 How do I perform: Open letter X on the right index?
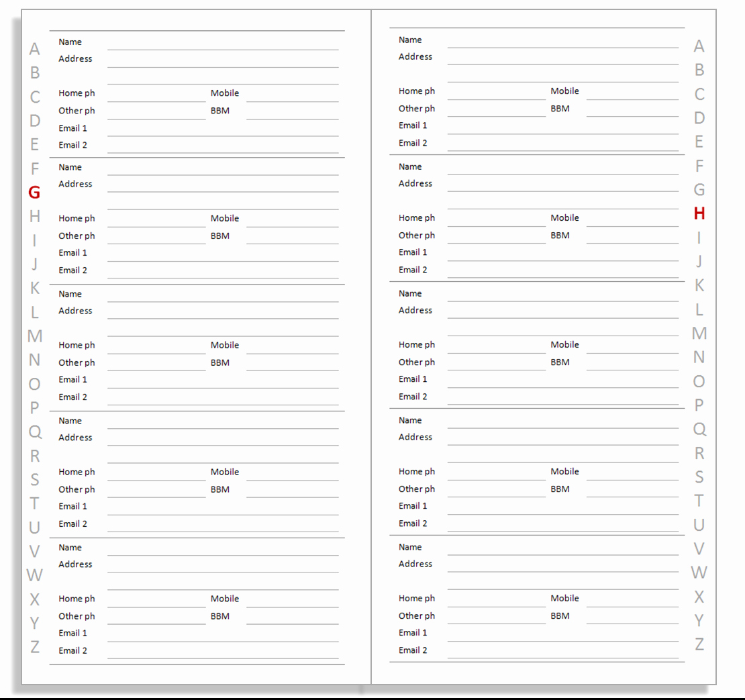[699, 597]
